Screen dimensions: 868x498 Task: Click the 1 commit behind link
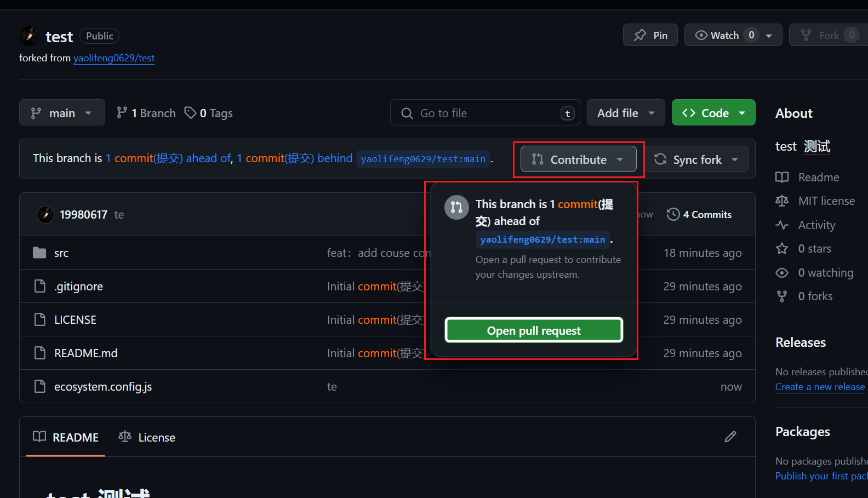tap(294, 158)
